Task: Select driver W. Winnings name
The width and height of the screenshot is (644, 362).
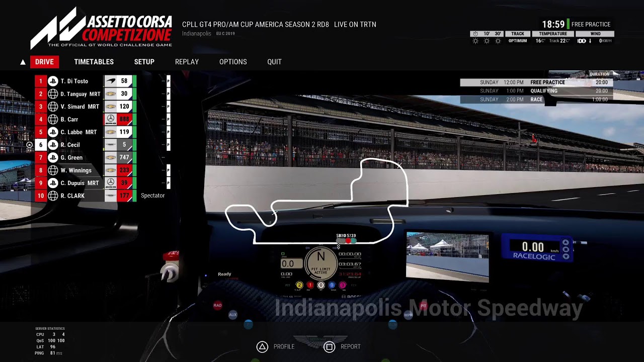Action: tap(76, 170)
